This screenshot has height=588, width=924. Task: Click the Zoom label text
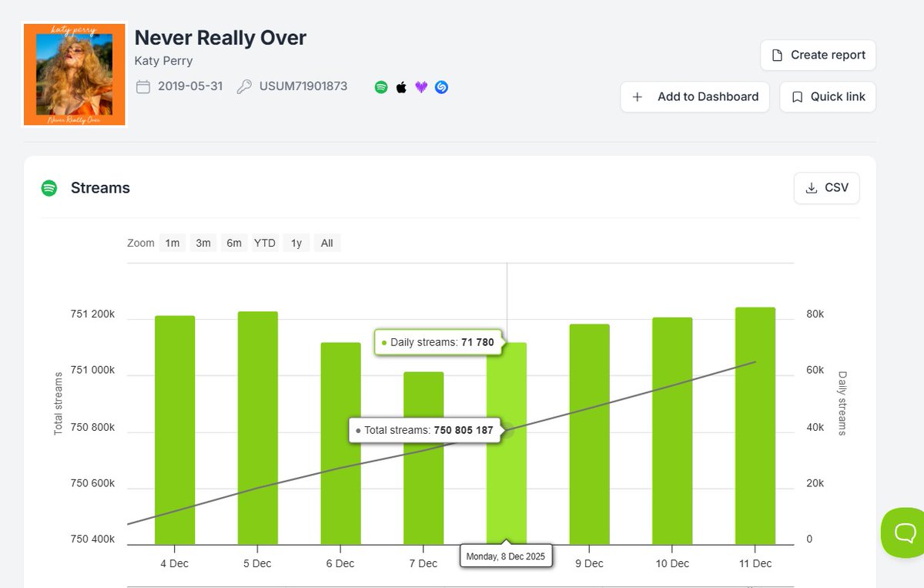tap(141, 243)
